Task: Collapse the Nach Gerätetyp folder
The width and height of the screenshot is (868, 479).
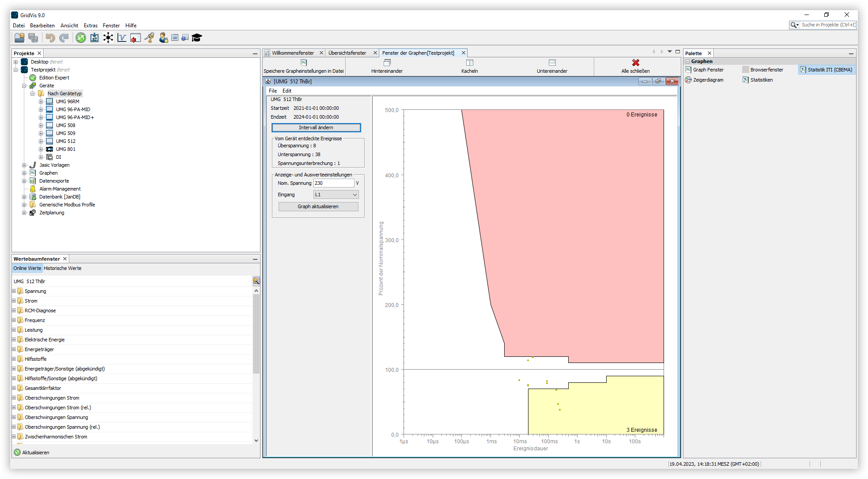Action: click(32, 94)
